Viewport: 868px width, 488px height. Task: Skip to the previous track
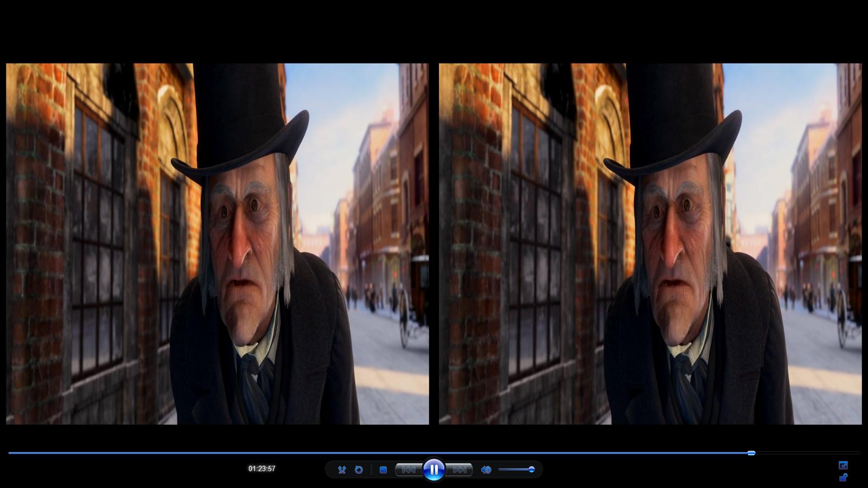click(409, 470)
